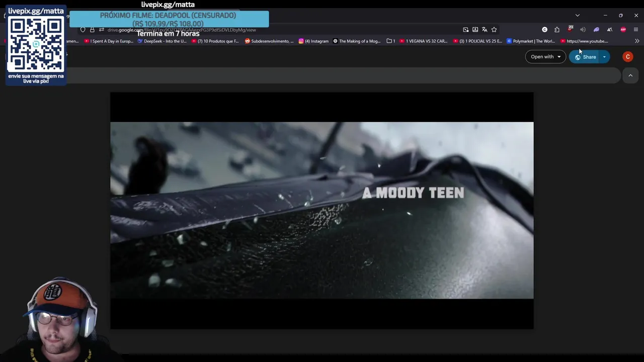Open bookmark I Spent A Day in Europ...
Screen dimensions: 644x362
[109, 41]
